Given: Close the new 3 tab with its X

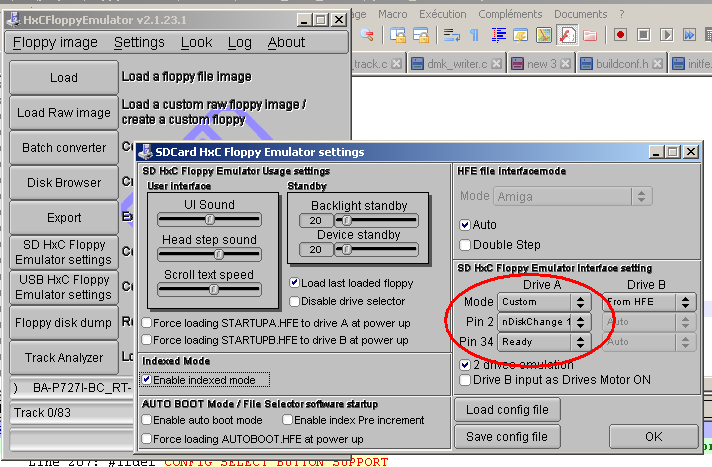Looking at the screenshot, I should [x=565, y=64].
